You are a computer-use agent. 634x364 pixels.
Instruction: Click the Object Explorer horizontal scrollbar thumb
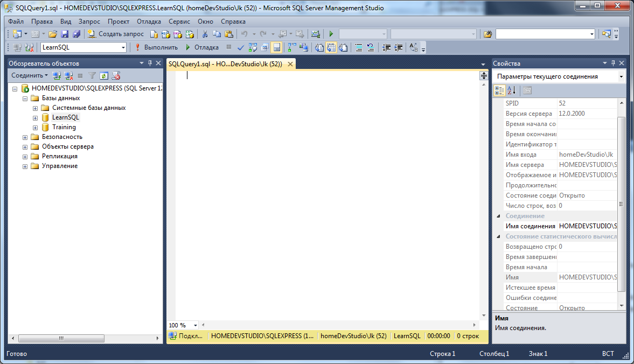[61, 339]
